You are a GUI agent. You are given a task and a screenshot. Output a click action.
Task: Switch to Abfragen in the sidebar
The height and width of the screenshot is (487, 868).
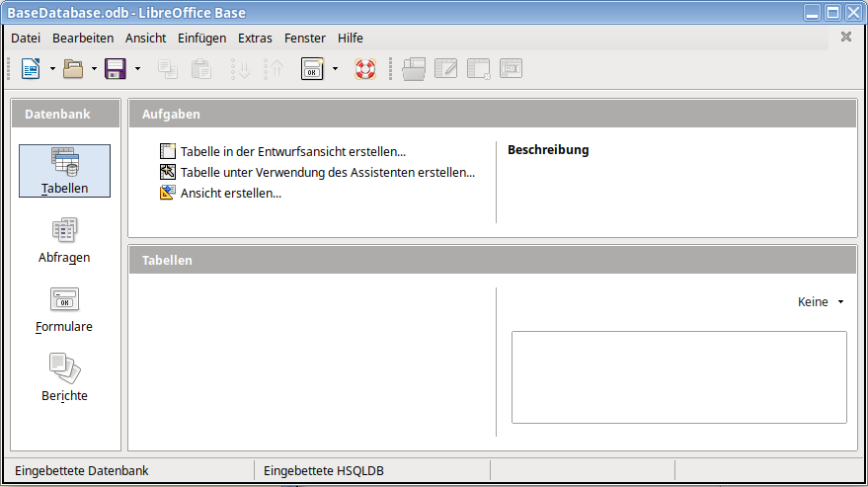(64, 241)
